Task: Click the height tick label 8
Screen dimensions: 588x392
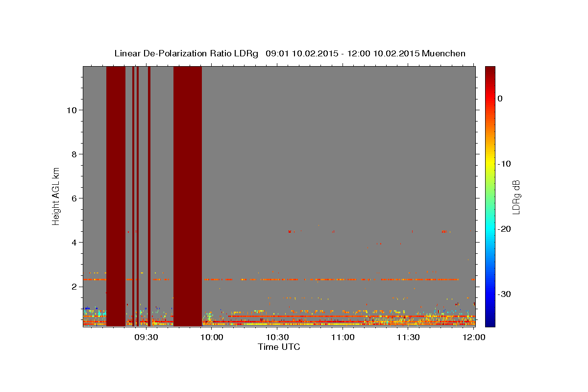Action: pos(73,154)
